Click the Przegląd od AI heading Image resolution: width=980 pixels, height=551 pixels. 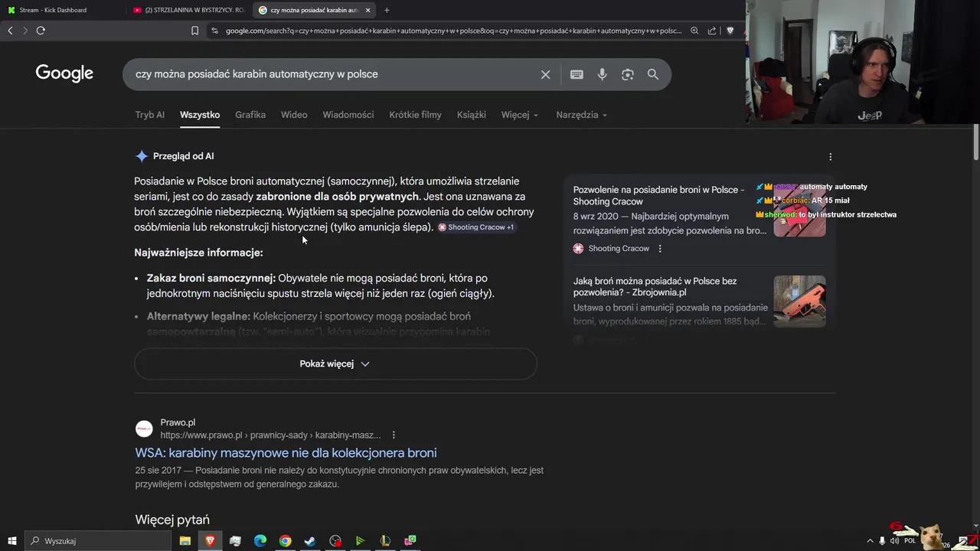click(x=183, y=156)
